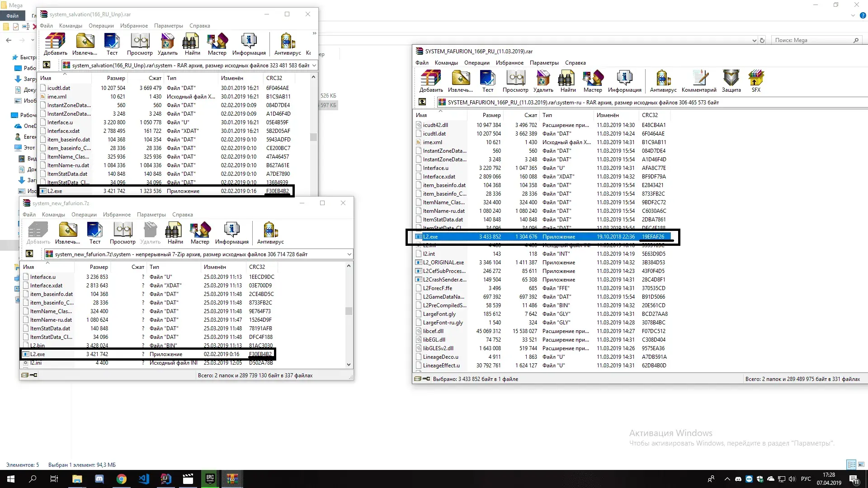The image size is (868, 488).
Task: Click SFX icon in SYSTEM_FAFURION window
Action: 756,81
